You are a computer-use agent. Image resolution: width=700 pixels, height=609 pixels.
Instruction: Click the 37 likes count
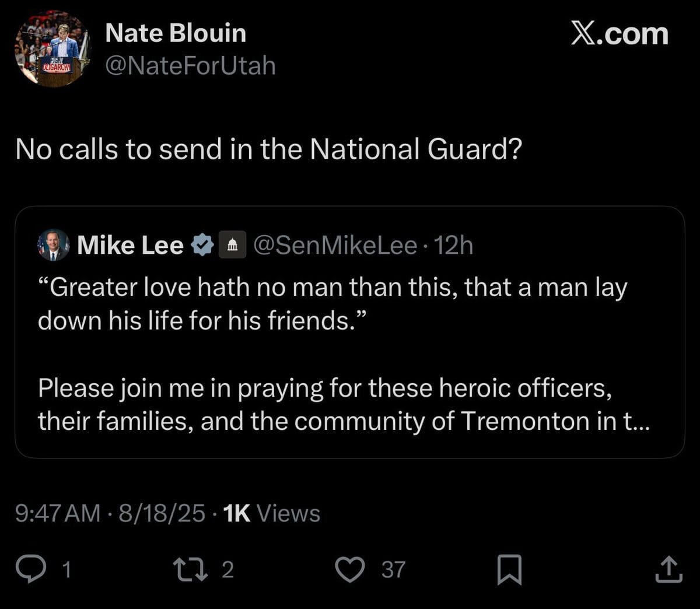pos(393,569)
